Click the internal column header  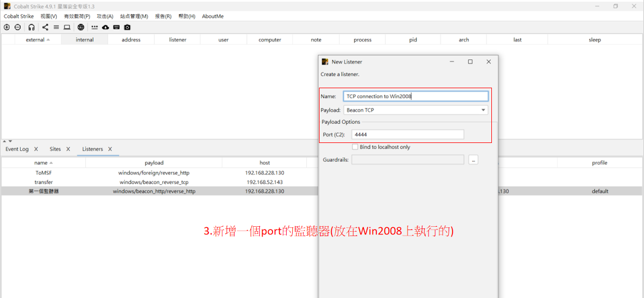pyautogui.click(x=85, y=40)
